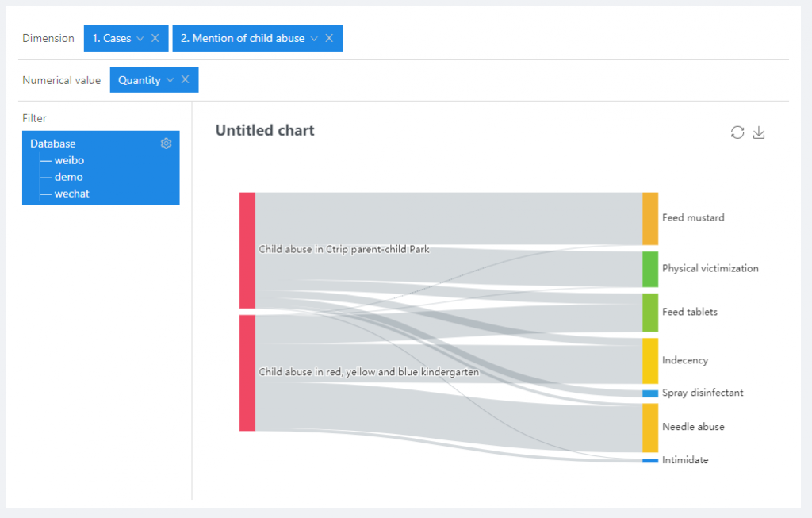
Task: Remove the Quantity value tag
Action: coord(185,79)
